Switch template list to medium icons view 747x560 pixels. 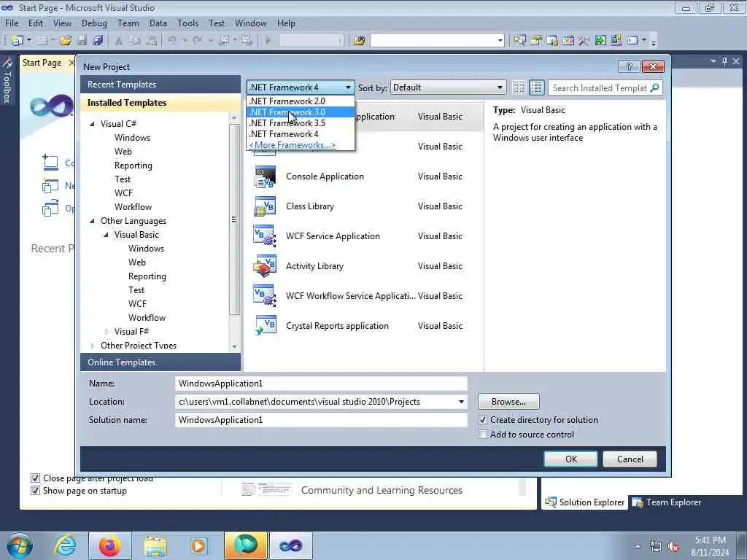click(536, 87)
